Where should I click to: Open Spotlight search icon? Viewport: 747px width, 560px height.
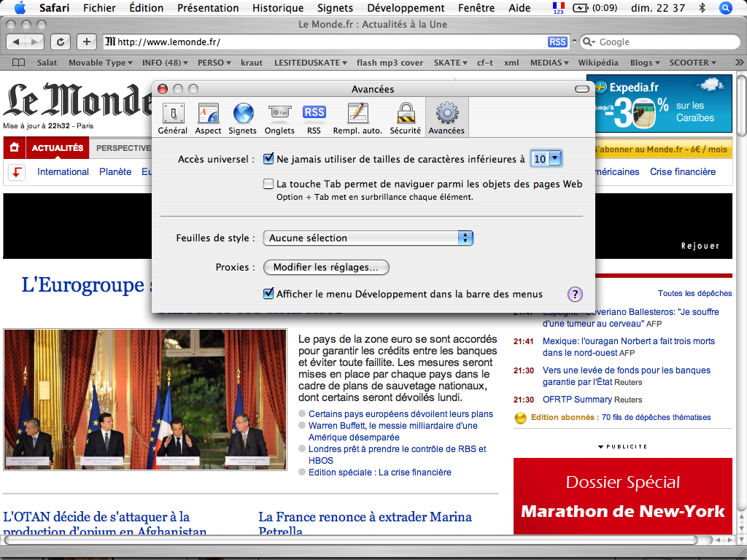click(x=726, y=7)
